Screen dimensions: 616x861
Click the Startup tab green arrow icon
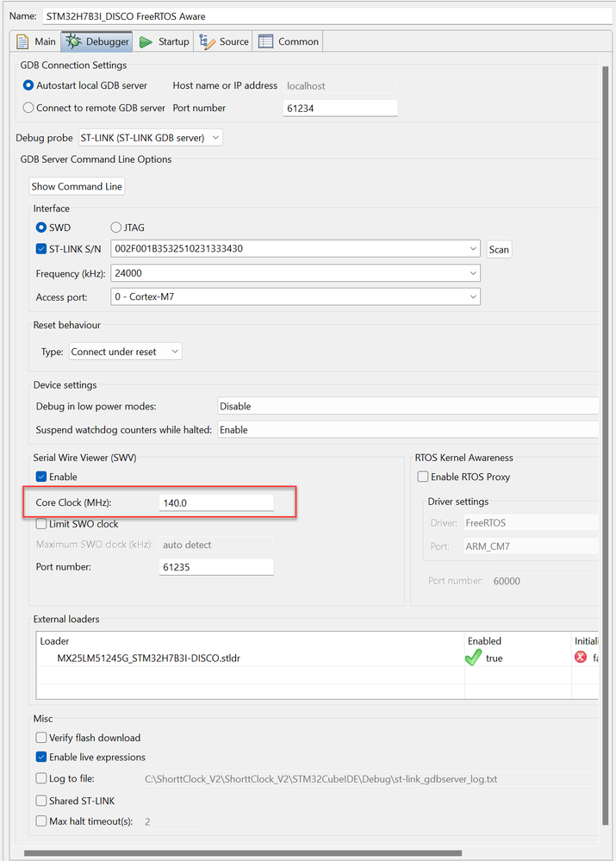146,42
